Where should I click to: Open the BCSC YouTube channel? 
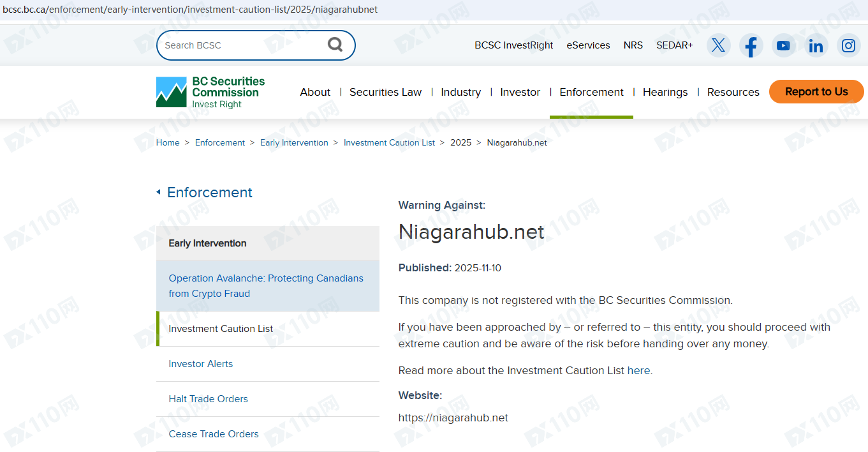click(x=783, y=45)
